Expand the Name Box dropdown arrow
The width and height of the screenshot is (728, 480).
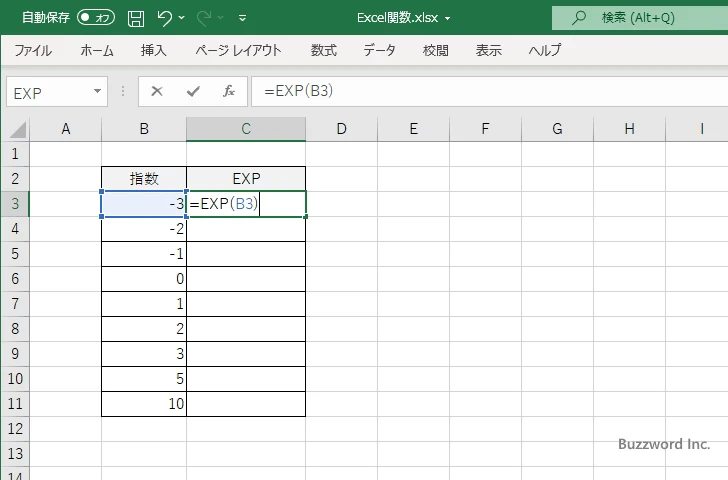click(97, 92)
